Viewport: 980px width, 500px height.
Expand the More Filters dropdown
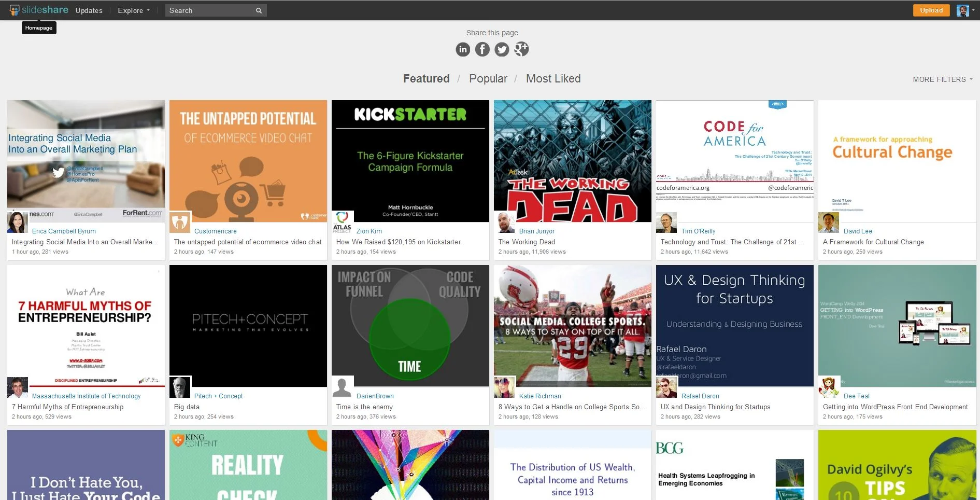click(943, 79)
